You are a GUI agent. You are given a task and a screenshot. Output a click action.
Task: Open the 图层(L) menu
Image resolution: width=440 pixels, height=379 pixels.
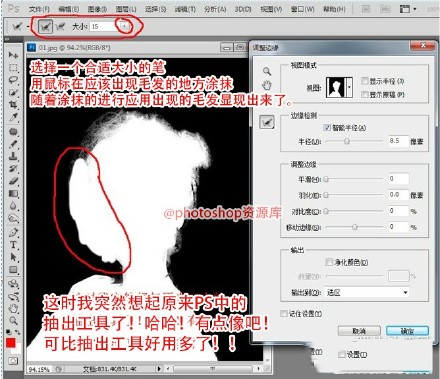[x=126, y=9]
